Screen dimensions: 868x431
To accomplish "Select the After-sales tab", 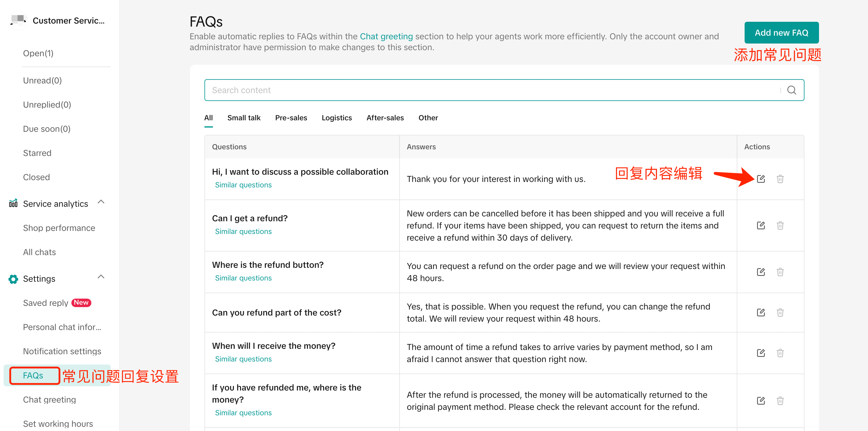I will tap(385, 118).
